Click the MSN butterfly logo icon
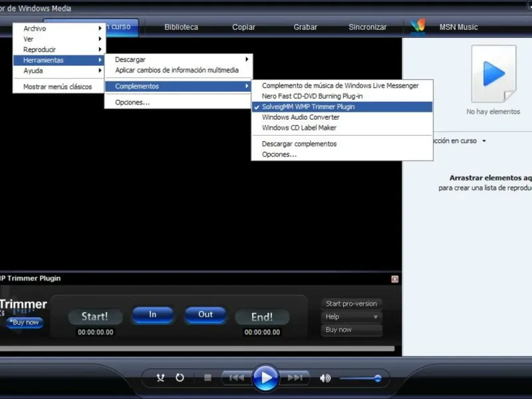Screen dimensions: 532x399 418,27
